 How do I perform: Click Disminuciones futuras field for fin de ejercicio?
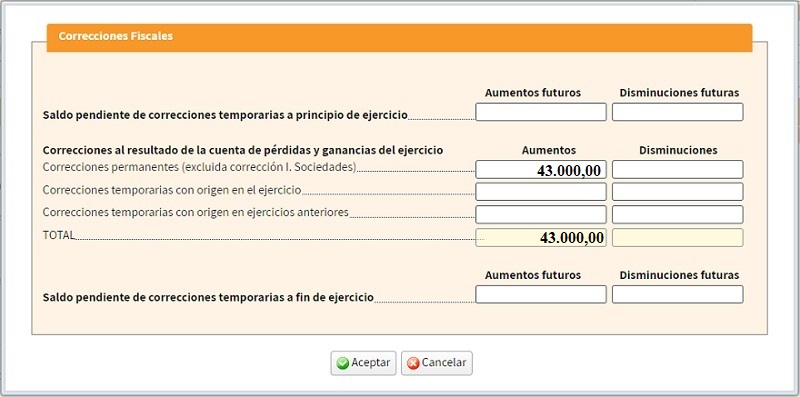point(678,294)
